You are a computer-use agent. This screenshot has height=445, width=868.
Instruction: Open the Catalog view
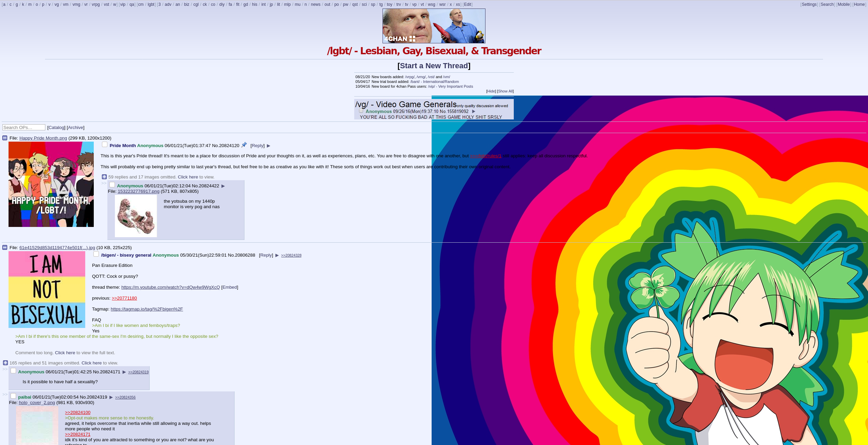point(56,127)
